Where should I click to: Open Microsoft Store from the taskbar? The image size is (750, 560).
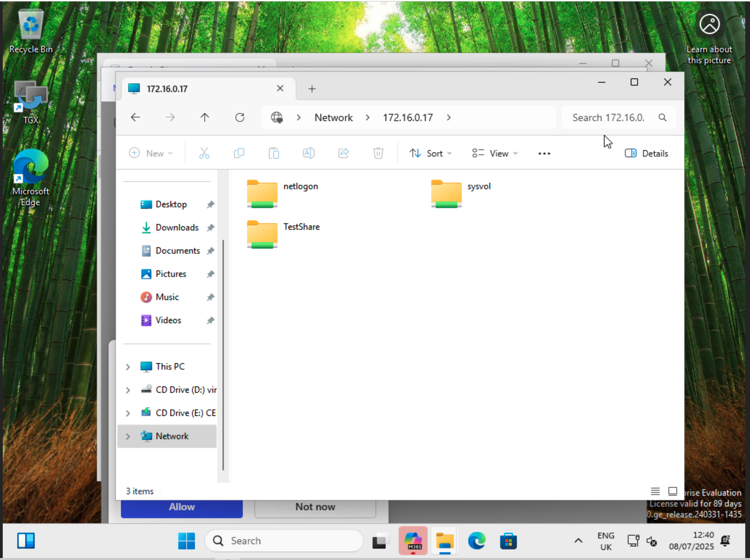point(508,541)
